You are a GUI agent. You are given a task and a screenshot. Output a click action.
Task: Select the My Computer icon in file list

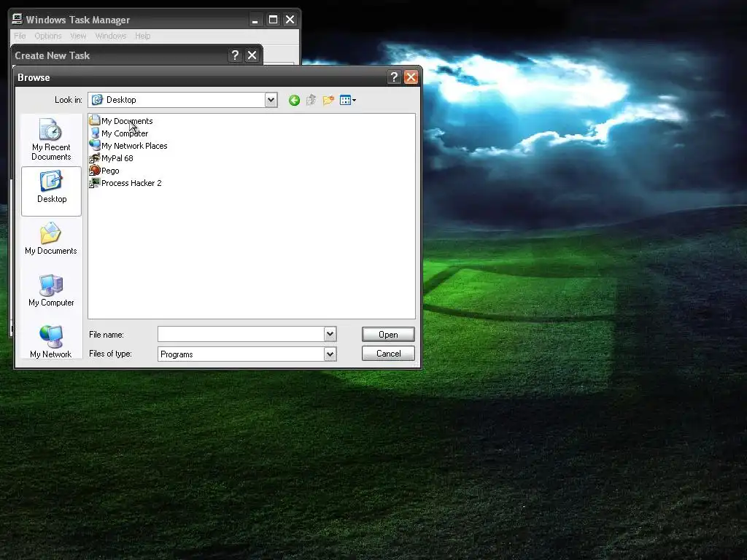tap(95, 133)
